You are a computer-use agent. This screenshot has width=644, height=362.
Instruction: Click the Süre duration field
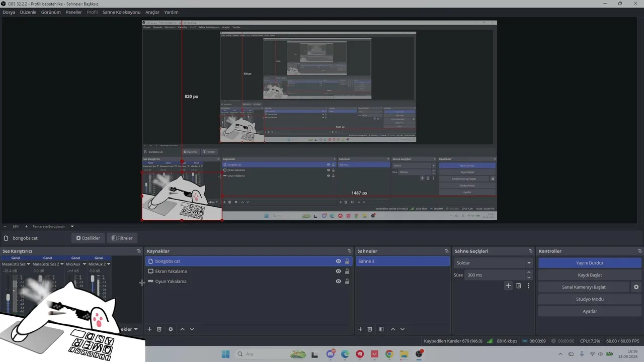coord(495,275)
